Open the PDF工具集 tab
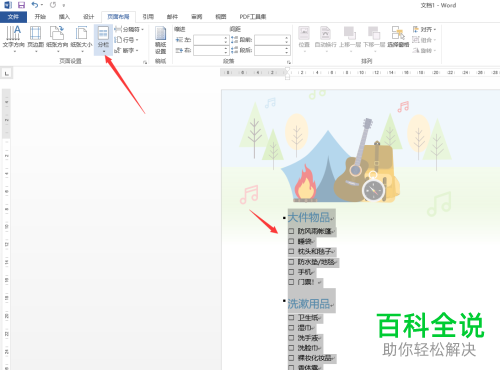Image resolution: width=500 pixels, height=370 pixels. point(253,17)
